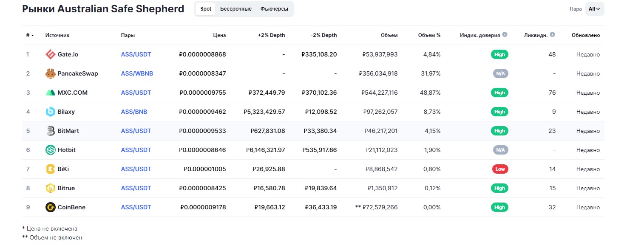Viewport: 644px width, 245px height.
Task: Click liquidity value 76 in MXC.COM row
Action: coord(552,93)
